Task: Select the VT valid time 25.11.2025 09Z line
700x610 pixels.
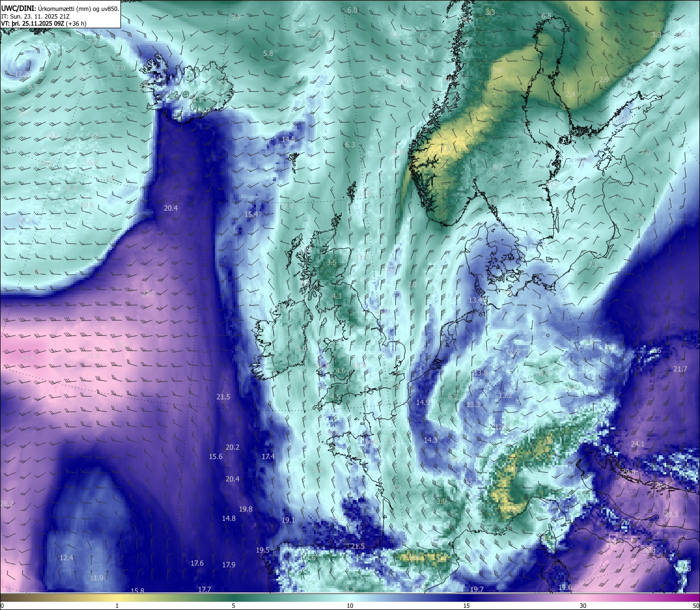Action: pyautogui.click(x=44, y=24)
